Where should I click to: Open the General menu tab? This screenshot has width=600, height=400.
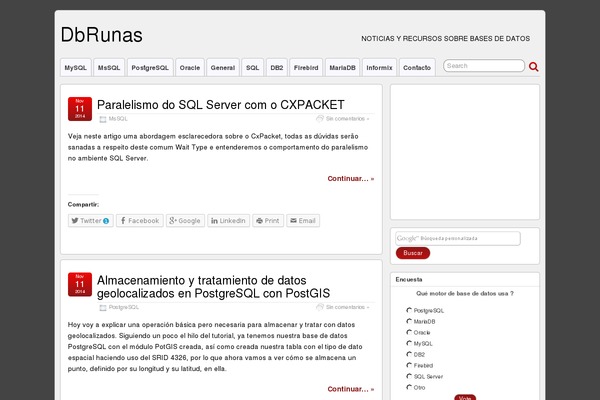pyautogui.click(x=223, y=67)
